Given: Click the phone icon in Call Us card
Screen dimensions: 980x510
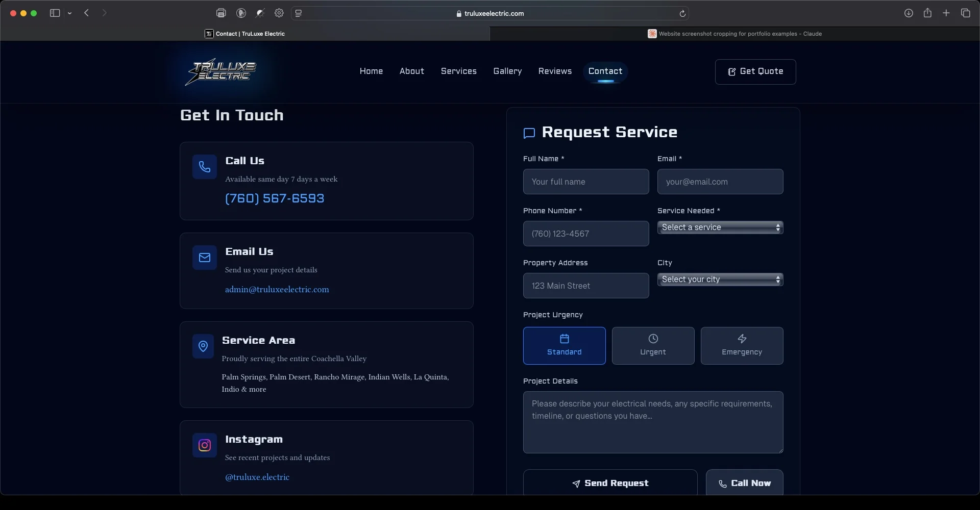Looking at the screenshot, I should click(204, 167).
